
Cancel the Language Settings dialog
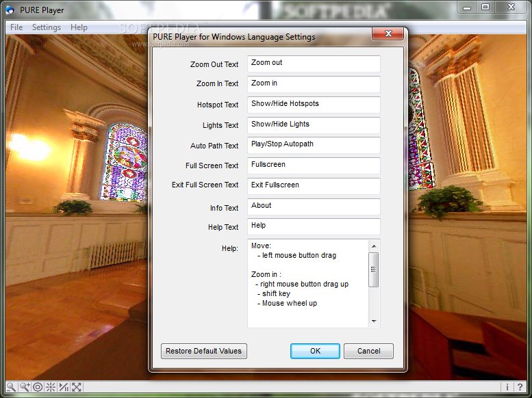368,351
